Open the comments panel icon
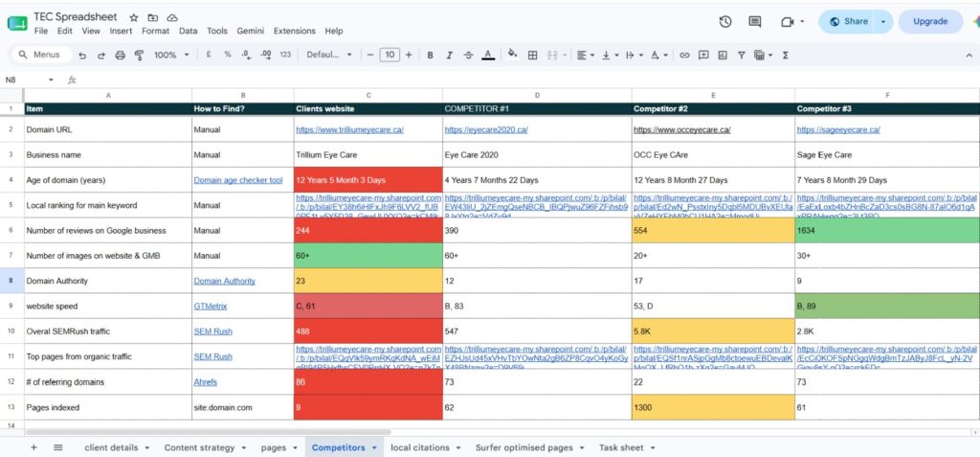 (x=755, y=21)
